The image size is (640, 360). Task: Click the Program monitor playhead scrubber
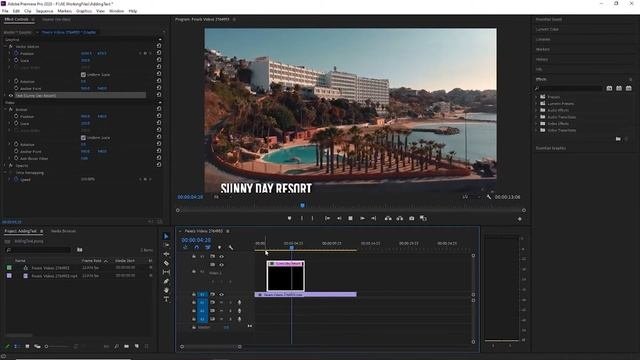click(302, 205)
